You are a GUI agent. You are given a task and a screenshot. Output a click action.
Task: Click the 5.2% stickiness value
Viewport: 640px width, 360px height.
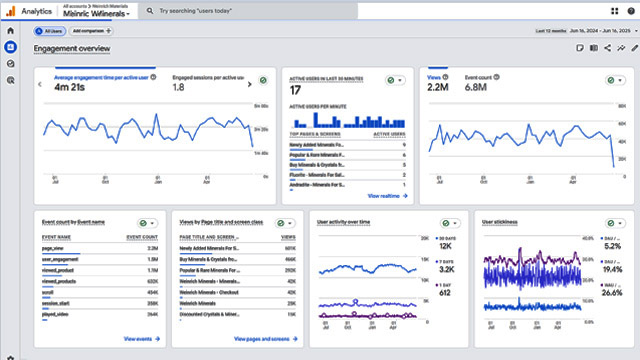pos(613,246)
